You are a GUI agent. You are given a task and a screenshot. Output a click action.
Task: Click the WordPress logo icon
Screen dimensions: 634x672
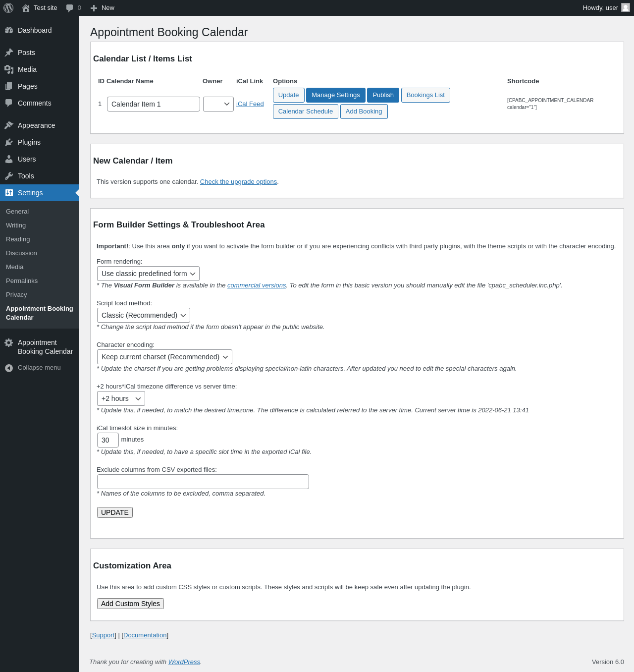click(x=8, y=8)
